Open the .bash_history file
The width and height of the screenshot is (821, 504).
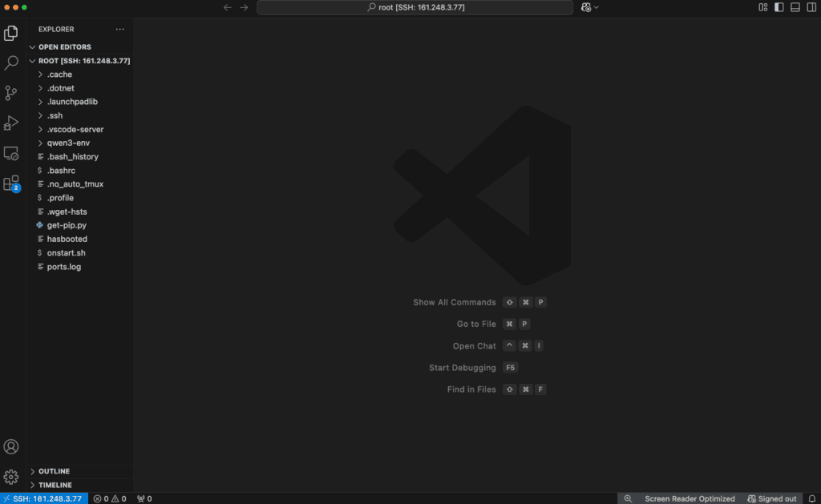79,156
